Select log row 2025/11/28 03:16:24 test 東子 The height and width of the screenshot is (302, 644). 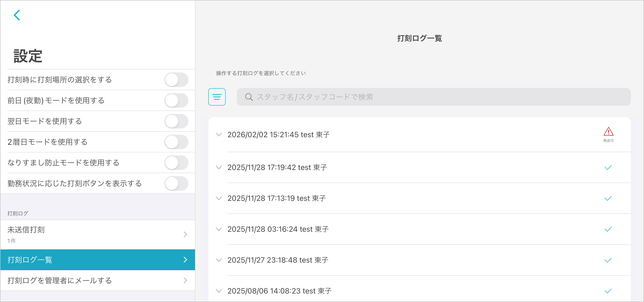click(278, 229)
